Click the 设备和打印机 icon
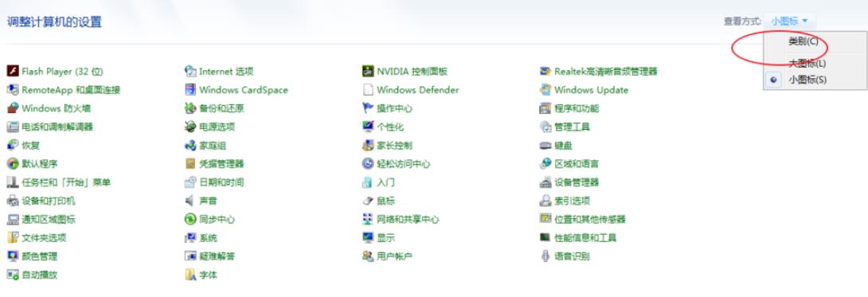 [13, 201]
